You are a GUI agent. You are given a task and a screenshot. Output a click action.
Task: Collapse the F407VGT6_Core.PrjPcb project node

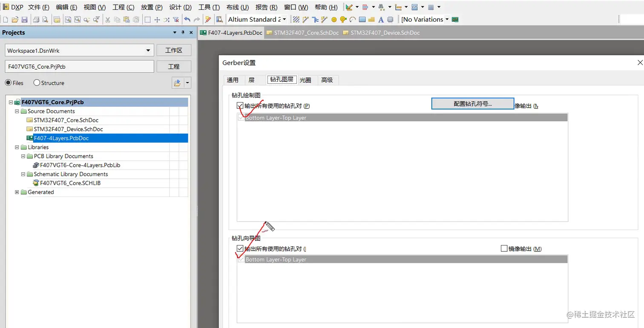(11, 103)
